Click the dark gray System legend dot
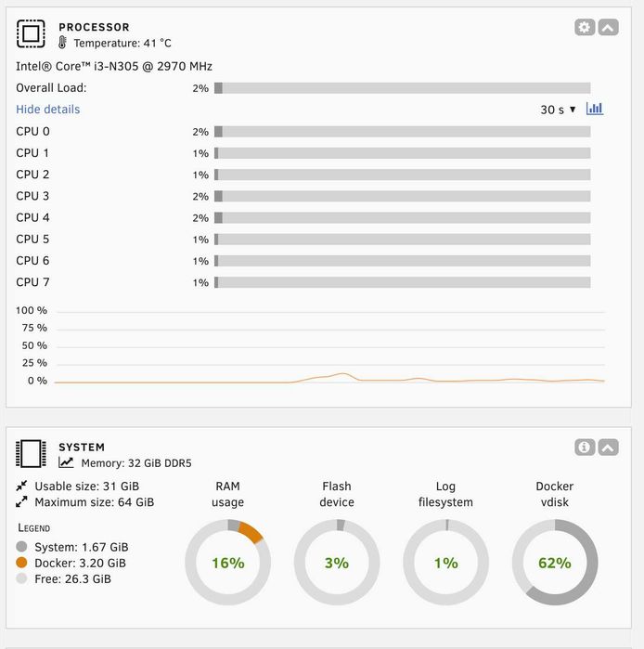This screenshot has height=649, width=644. coord(22,547)
